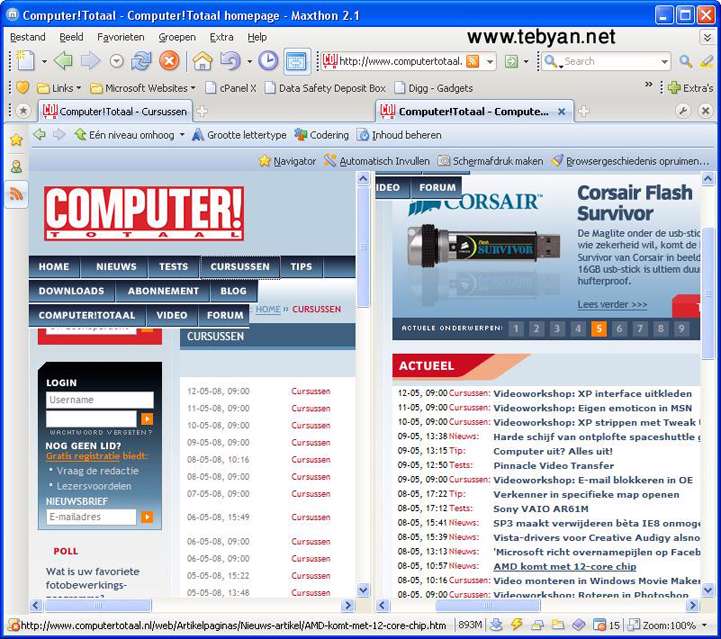
Task: Open the History clock icon
Action: tap(268, 60)
